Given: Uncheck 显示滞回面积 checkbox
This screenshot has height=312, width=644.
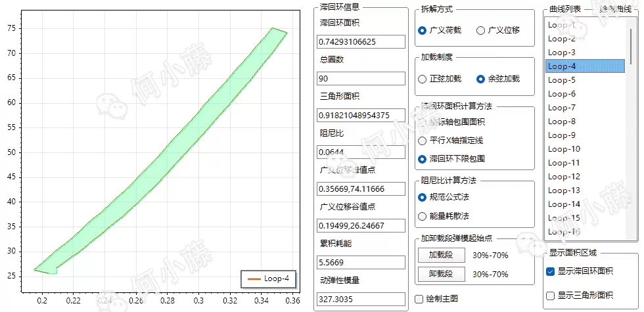Looking at the screenshot, I should pyautogui.click(x=551, y=271).
